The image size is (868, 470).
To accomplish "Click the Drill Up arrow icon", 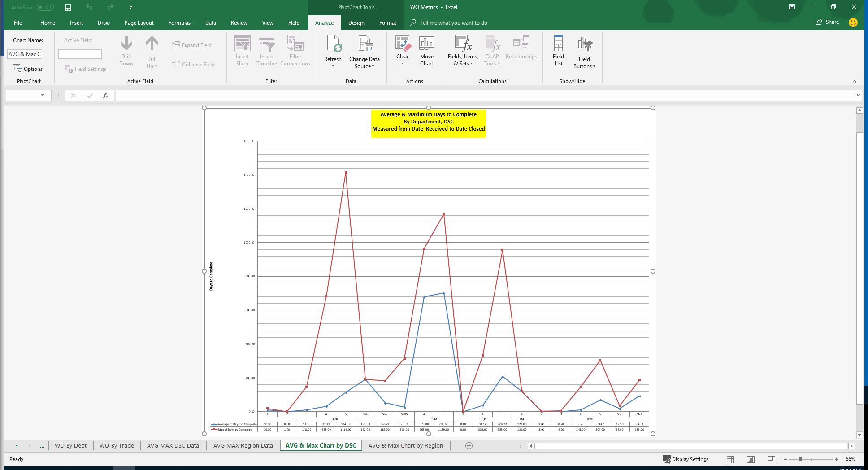I will coord(152,44).
